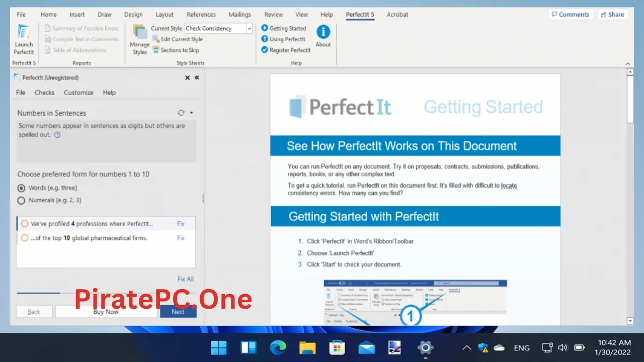Open Mail app from taskbar
This screenshot has height=362, width=644.
pos(366,347)
